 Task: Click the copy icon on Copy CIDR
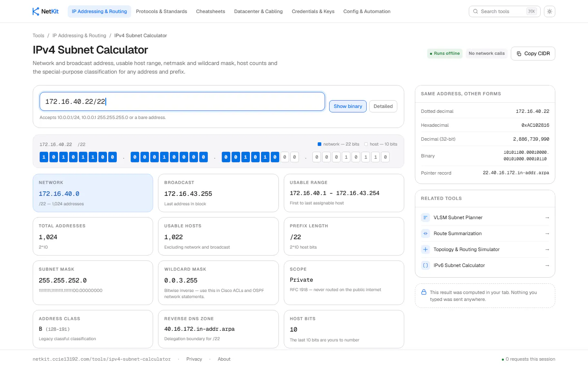coord(519,54)
